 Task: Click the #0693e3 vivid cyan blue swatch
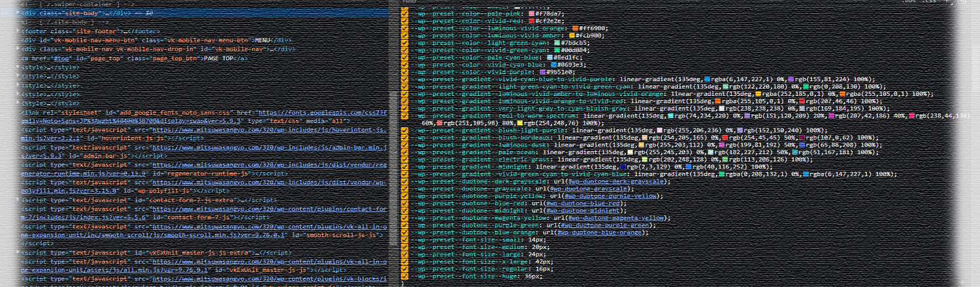[553, 65]
